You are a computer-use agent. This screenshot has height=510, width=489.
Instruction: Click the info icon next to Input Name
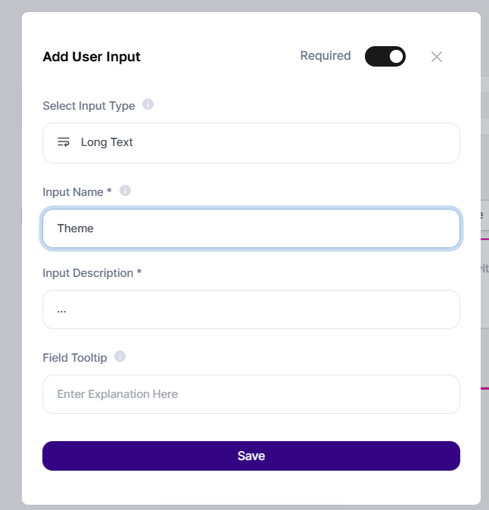point(125,191)
